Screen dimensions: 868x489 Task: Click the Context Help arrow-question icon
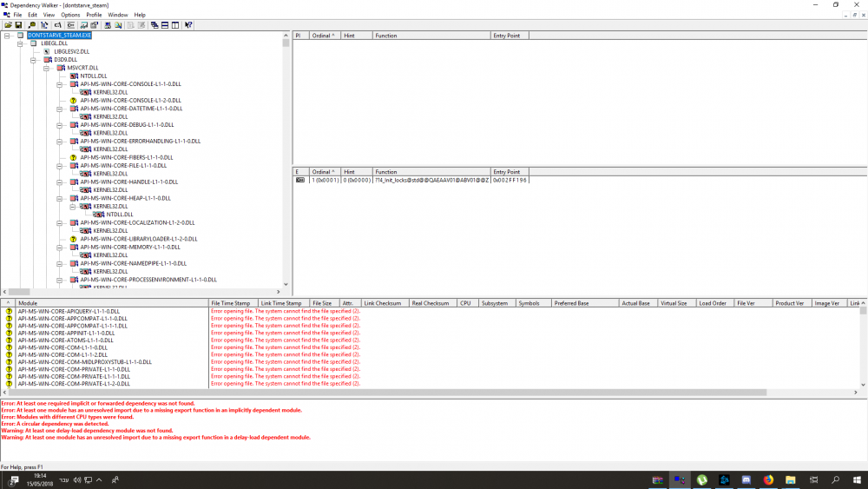pos(188,25)
